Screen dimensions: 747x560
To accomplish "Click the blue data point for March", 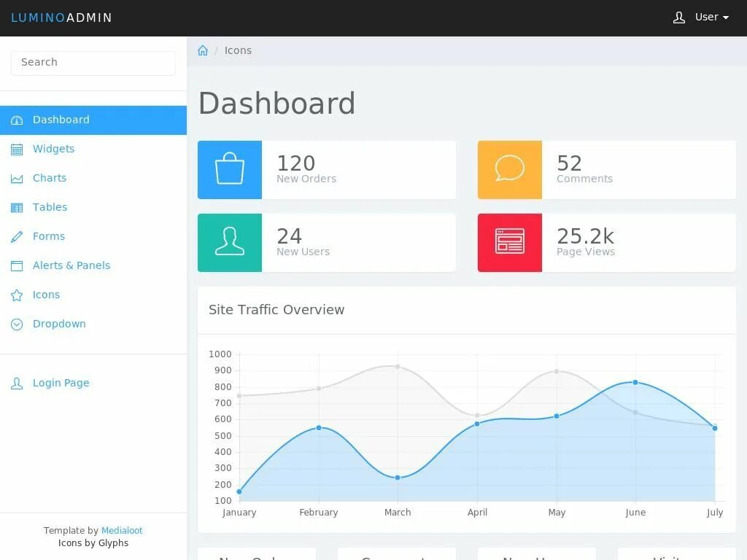I will click(398, 477).
